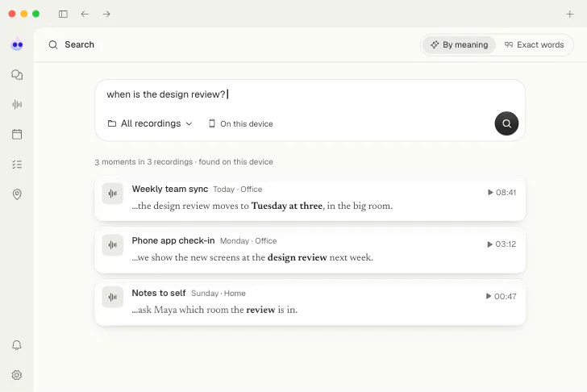587x392 pixels.
Task: Click the 'ask Maya which room' snippet
Action: (214, 310)
